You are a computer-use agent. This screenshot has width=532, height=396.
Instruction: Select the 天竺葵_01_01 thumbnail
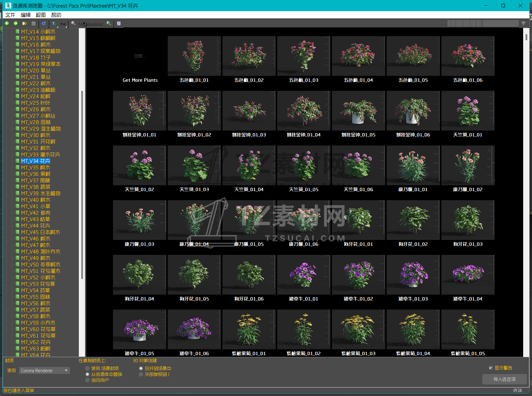[468, 111]
